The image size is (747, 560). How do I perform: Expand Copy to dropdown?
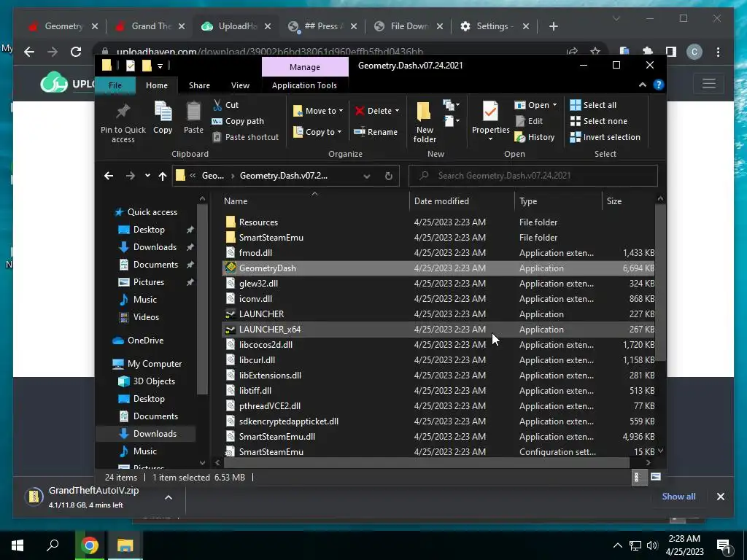click(339, 132)
